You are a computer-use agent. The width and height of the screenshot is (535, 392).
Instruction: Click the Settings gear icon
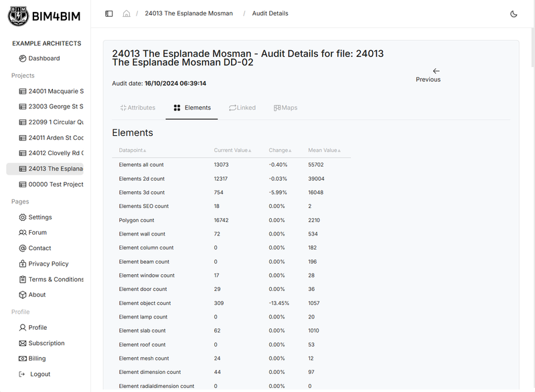(x=23, y=217)
